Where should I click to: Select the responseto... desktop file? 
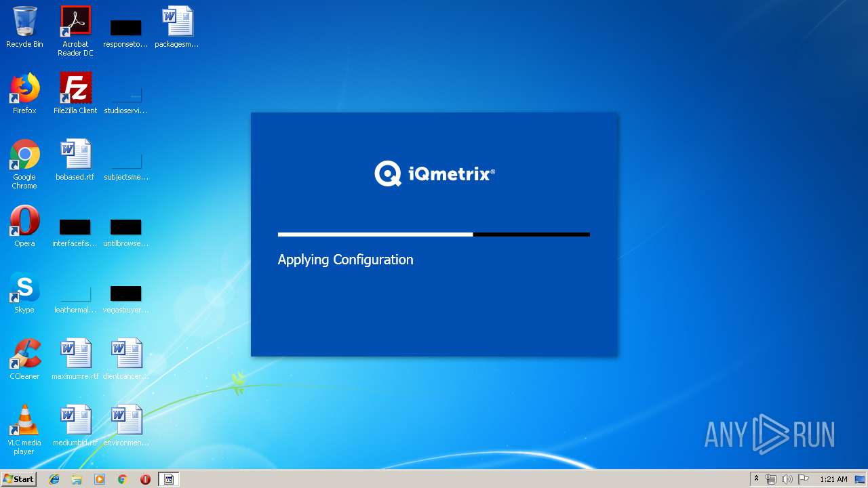(x=125, y=33)
